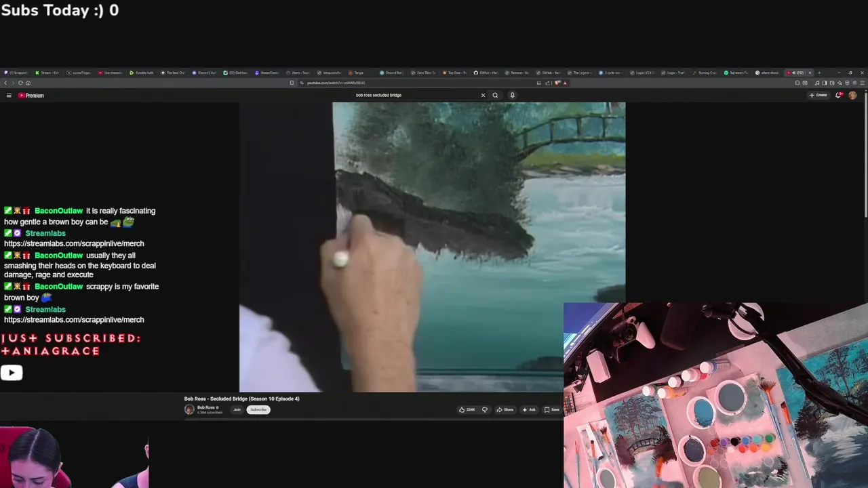The image size is (868, 488).
Task: Clear the YouTube search box text
Action: tap(483, 95)
